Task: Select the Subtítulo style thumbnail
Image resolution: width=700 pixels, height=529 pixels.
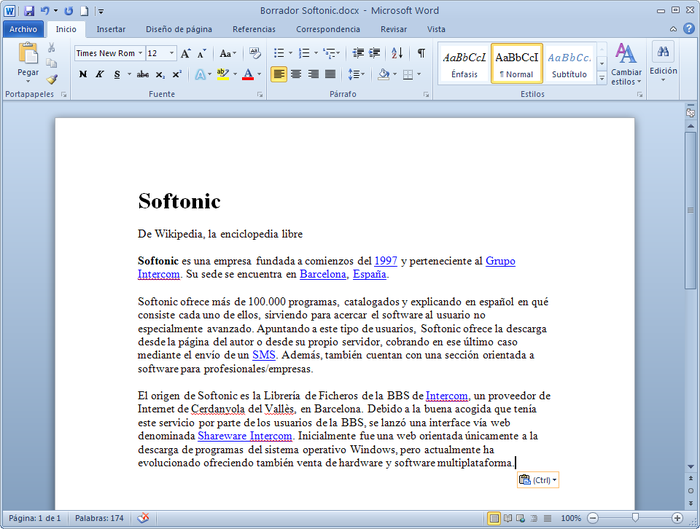Action: click(569, 62)
